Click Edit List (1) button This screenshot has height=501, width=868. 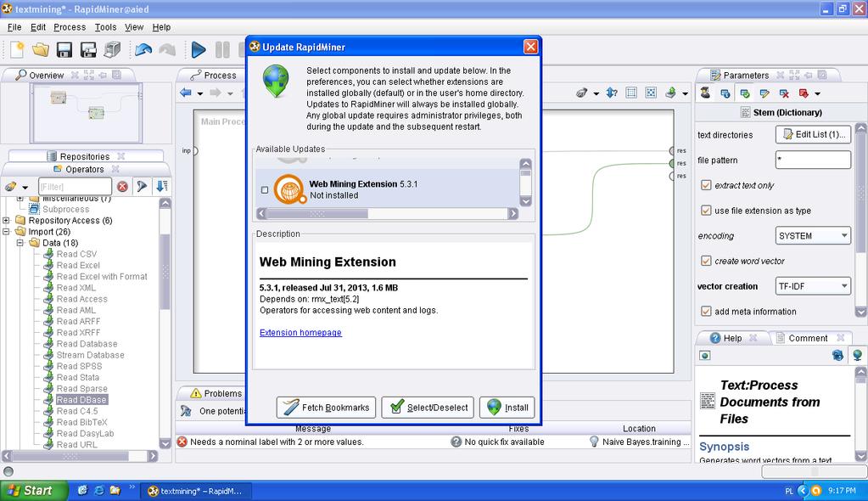813,134
